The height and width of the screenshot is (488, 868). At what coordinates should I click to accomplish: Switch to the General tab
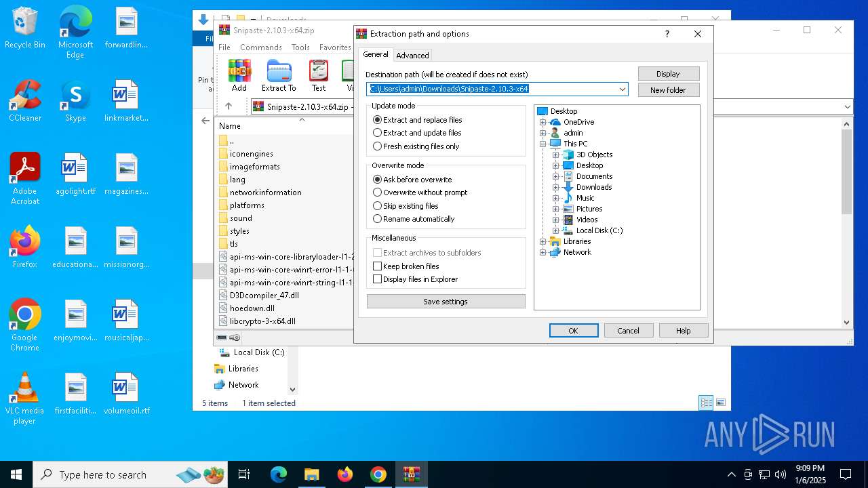point(376,54)
